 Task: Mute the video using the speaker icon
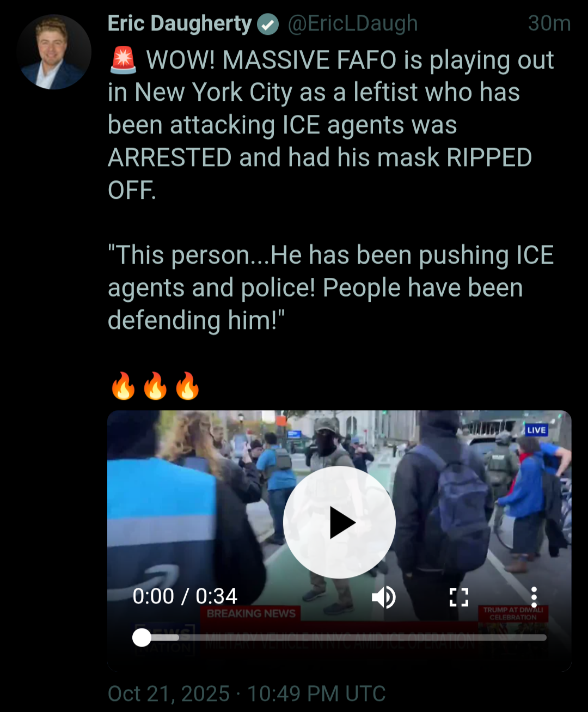pos(384,597)
